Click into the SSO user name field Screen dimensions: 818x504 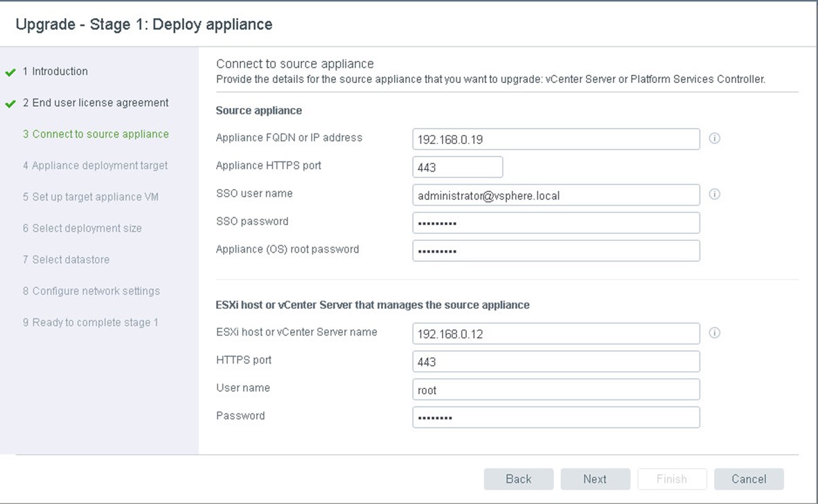click(556, 195)
